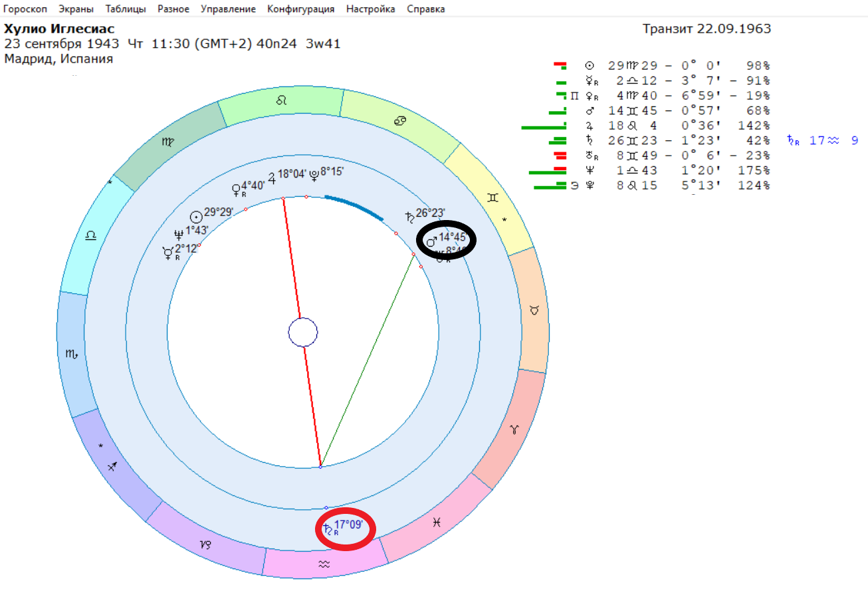Select the Neptune table row showing 175%

tap(651, 170)
